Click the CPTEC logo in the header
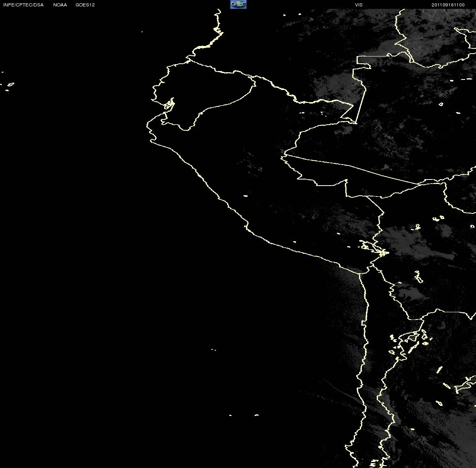Screen dimensions: 476x468 [238, 4]
